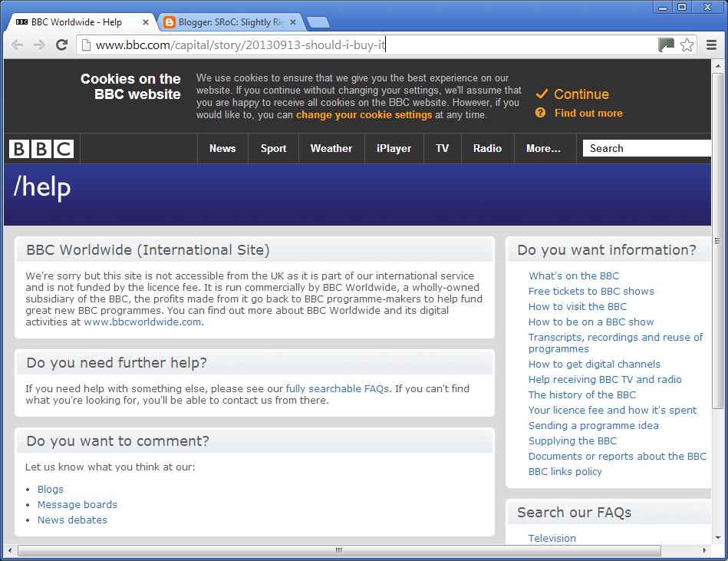Click the "BBC Worldwide (International Site)" heading
The image size is (728, 561).
coord(148,250)
